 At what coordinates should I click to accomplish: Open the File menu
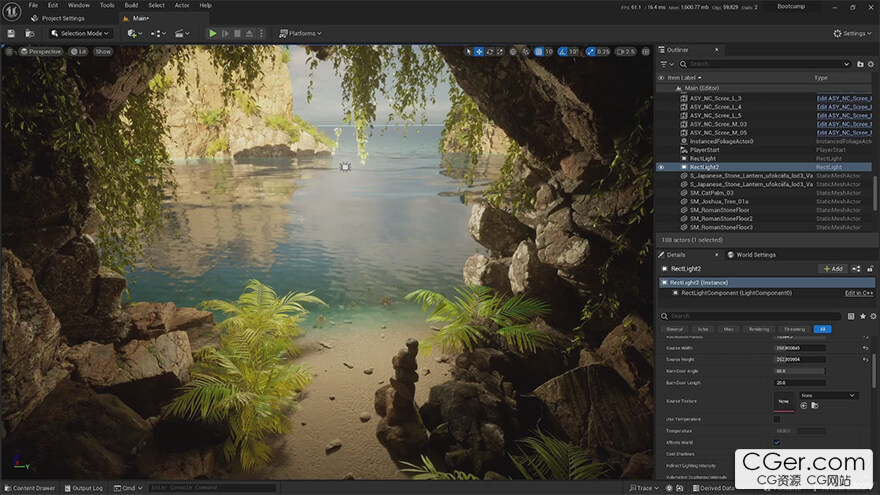pyautogui.click(x=33, y=5)
